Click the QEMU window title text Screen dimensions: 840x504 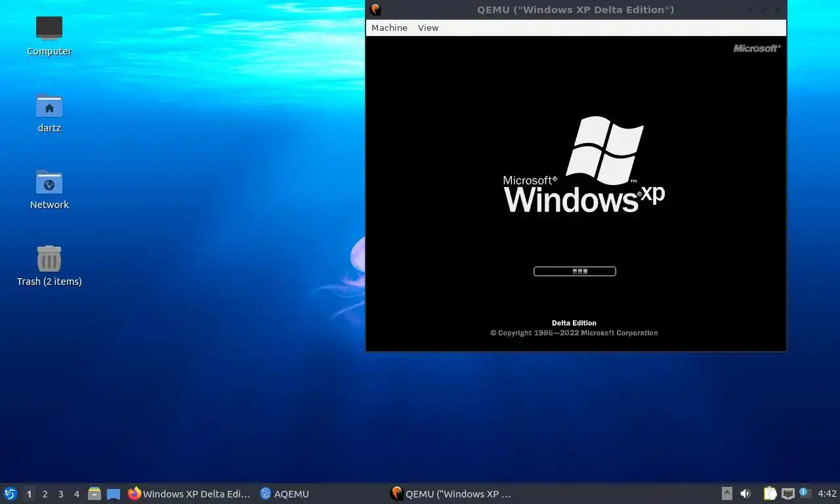point(576,9)
